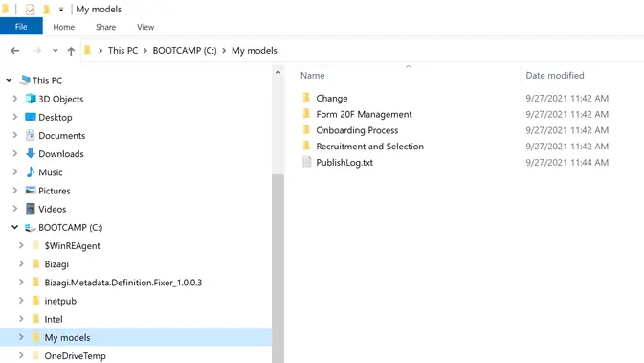Switch to the Home ribbon tab
This screenshot has height=363, width=644.
point(64,27)
